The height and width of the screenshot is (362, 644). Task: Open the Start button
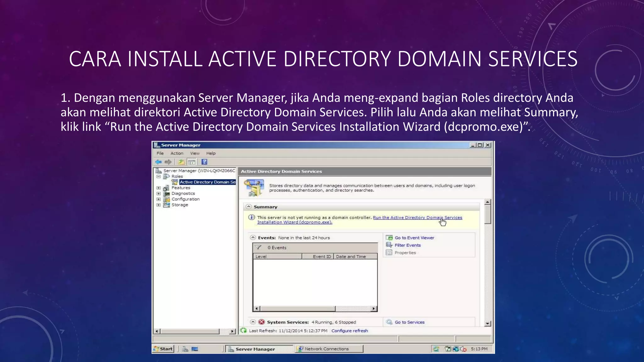pos(163,349)
